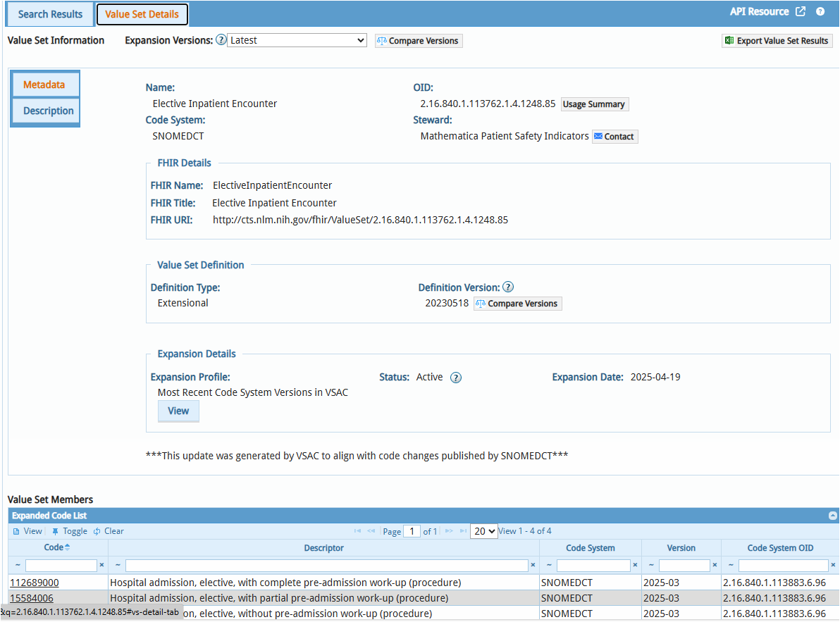Sort by the Descriptor column header
This screenshot has width=840, height=622.
coord(323,547)
